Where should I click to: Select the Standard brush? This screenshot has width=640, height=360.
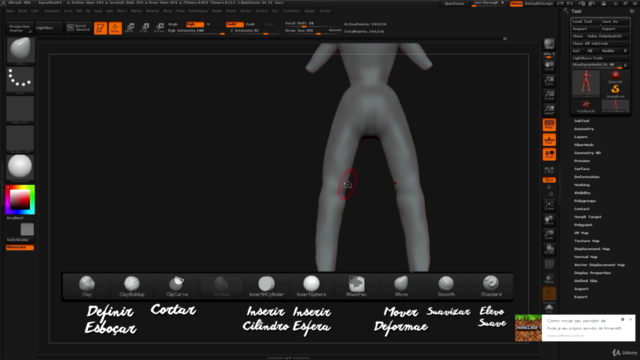pyautogui.click(x=491, y=286)
